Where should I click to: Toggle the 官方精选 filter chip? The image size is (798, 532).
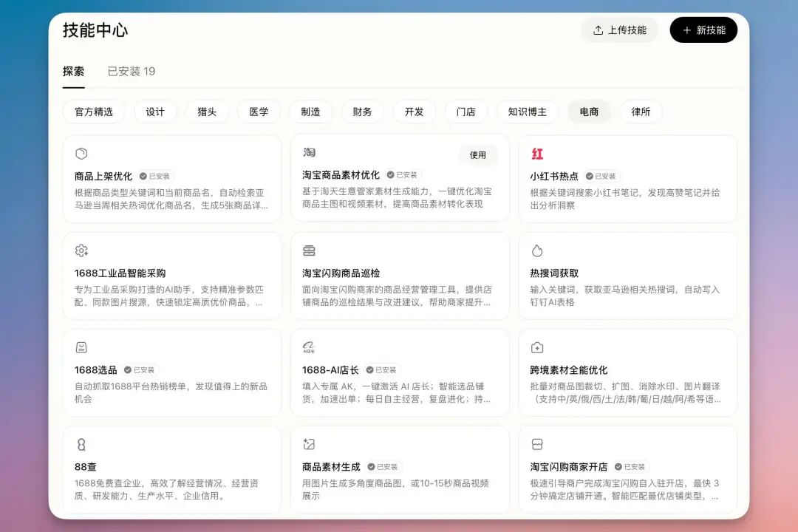(x=94, y=112)
